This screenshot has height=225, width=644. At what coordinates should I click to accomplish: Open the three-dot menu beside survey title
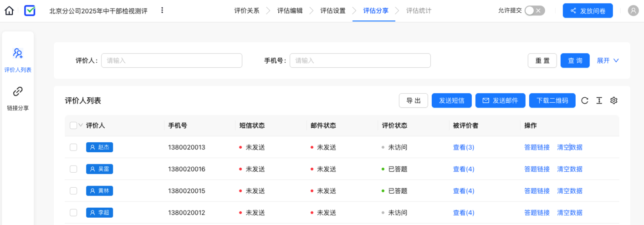point(162,10)
